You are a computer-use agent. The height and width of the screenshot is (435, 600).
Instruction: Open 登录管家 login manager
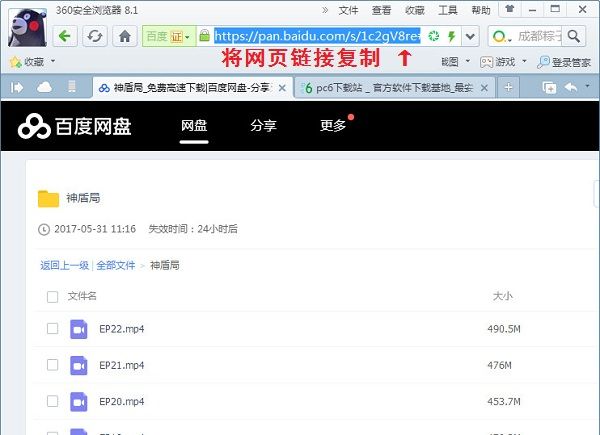[x=564, y=62]
